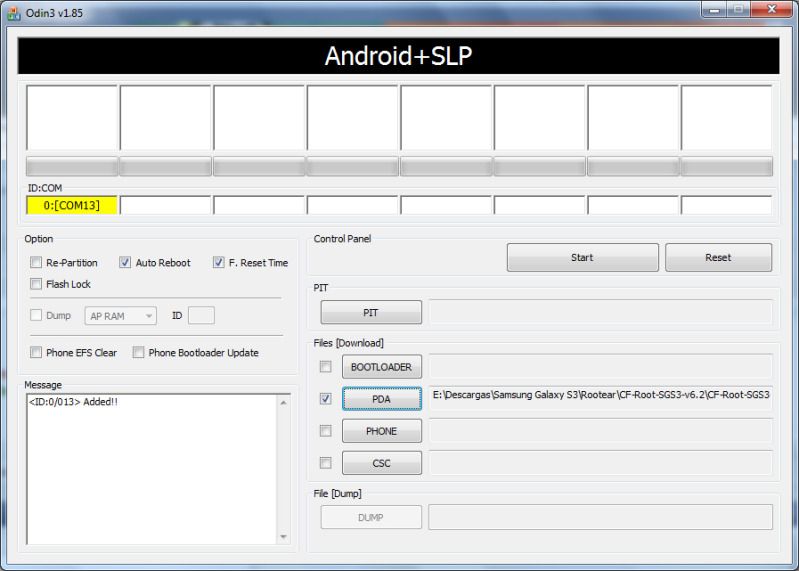
Task: Enable Phone Bootloader Update option
Action: click(139, 352)
